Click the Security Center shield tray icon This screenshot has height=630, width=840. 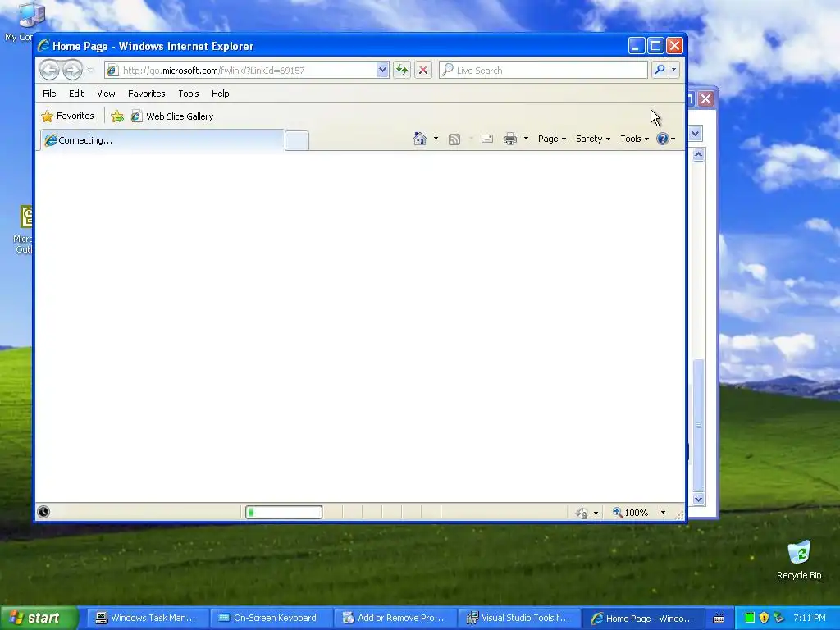coord(764,618)
